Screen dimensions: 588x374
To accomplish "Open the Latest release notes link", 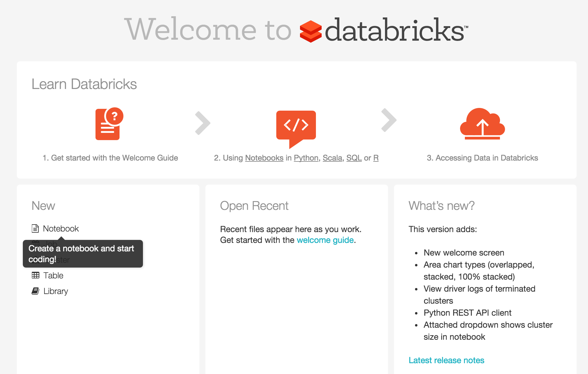I will (x=446, y=360).
